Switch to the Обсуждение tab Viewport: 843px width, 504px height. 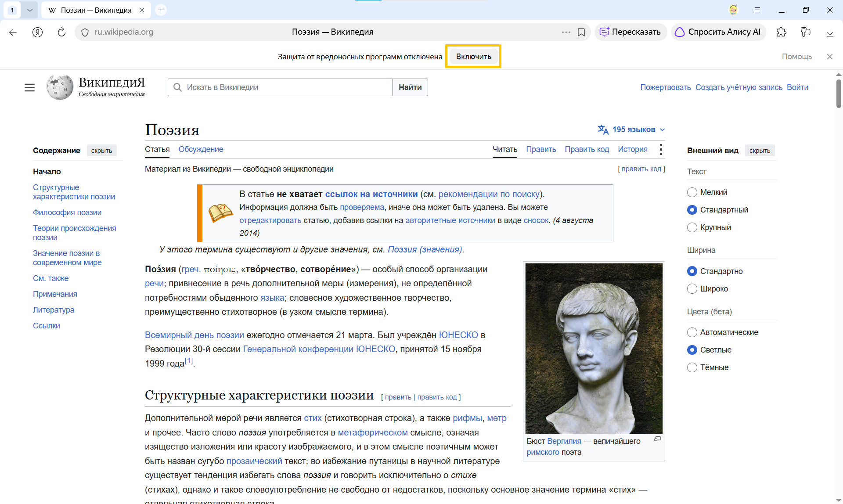click(201, 149)
